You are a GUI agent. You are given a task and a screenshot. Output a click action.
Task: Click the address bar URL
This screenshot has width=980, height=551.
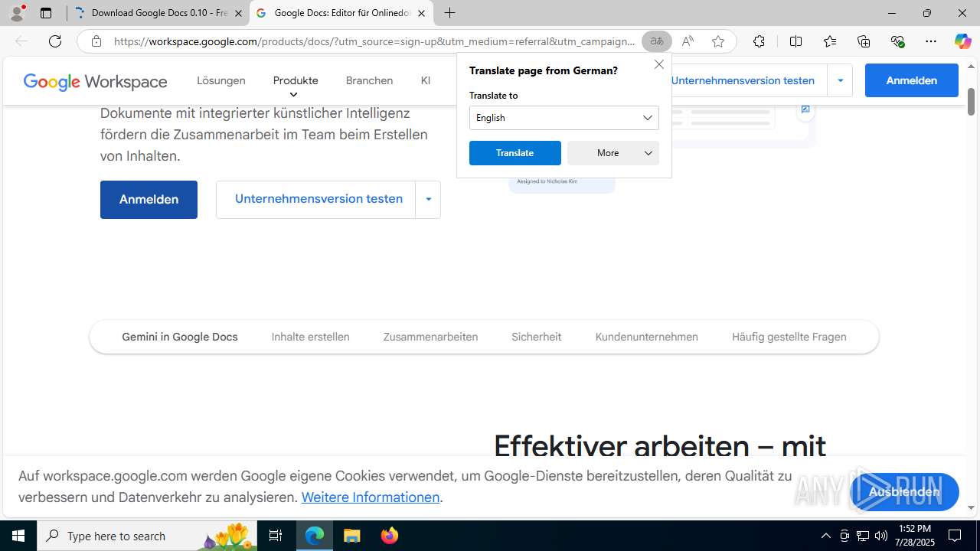pyautogui.click(x=374, y=41)
